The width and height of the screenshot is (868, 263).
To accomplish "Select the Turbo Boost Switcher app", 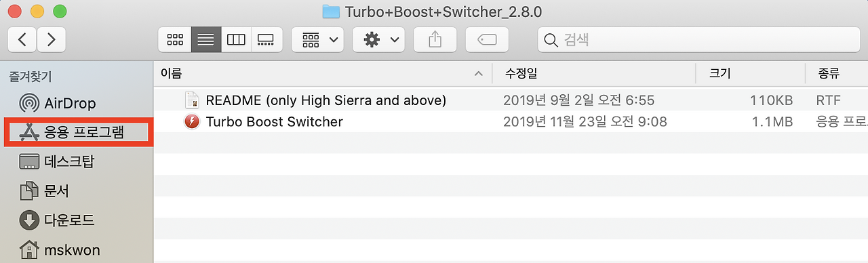I will pyautogui.click(x=274, y=122).
